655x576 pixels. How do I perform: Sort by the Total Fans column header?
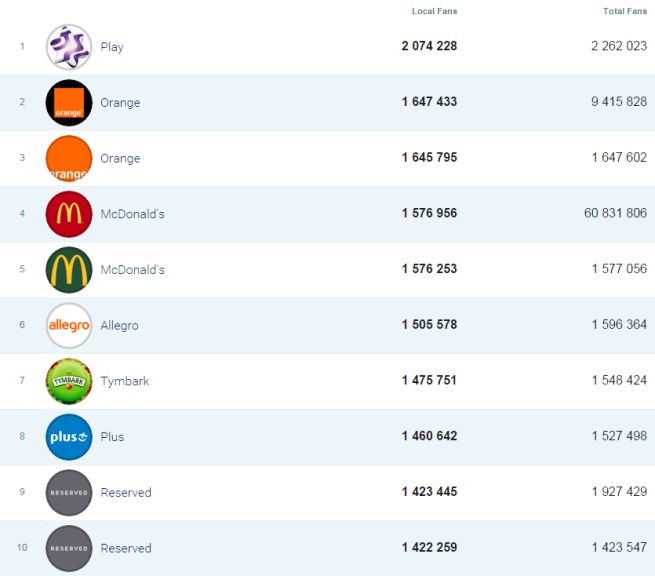pos(625,12)
